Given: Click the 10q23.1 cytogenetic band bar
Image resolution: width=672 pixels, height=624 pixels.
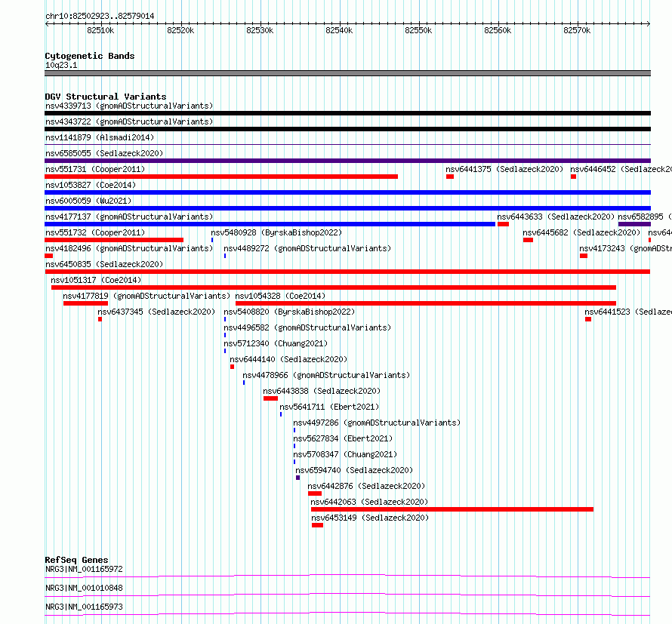Looking at the screenshot, I should 347,73.
